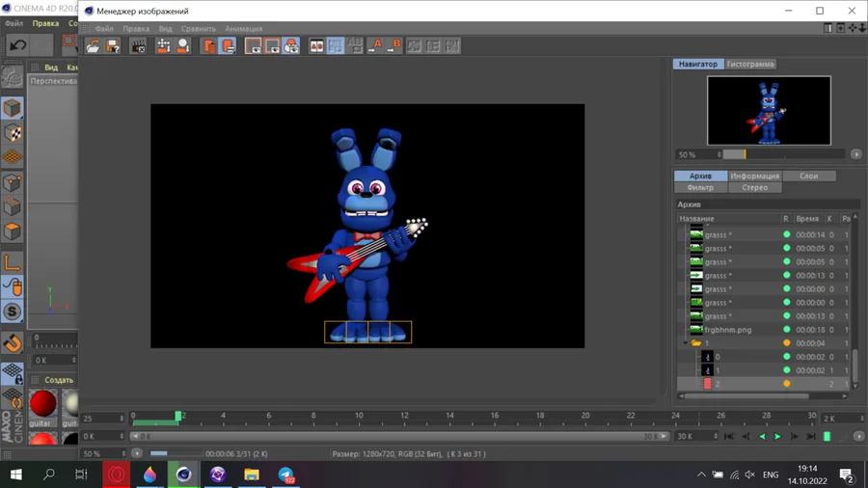Play animation forward with green arrow
Viewport: 868px width, 488px height.
(777, 437)
